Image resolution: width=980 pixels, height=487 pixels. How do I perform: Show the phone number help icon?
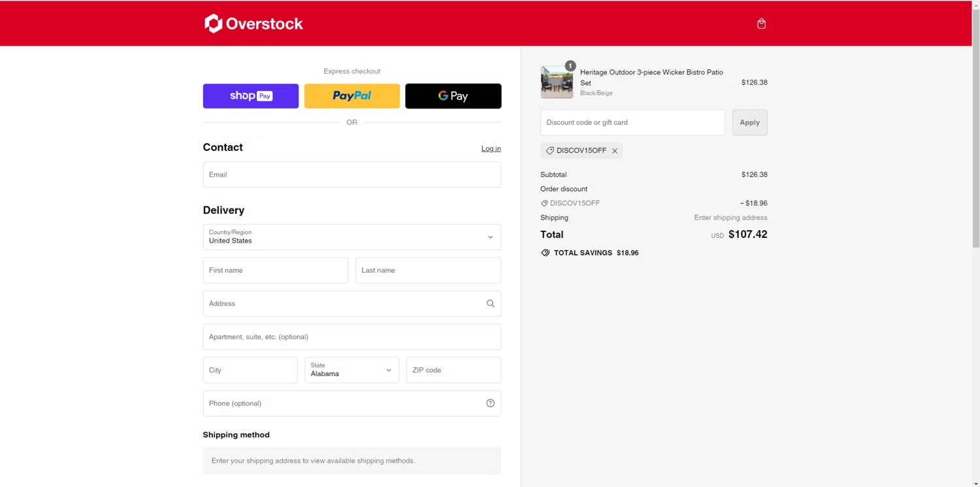pyautogui.click(x=491, y=403)
